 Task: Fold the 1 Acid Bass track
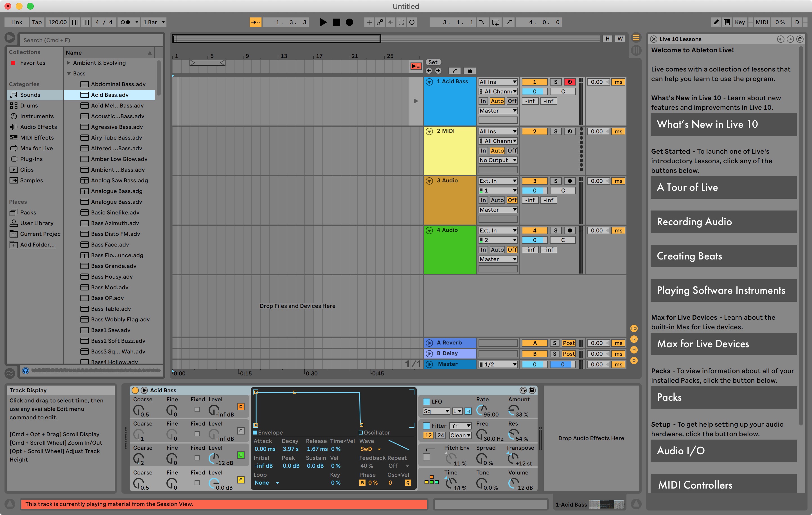[429, 82]
